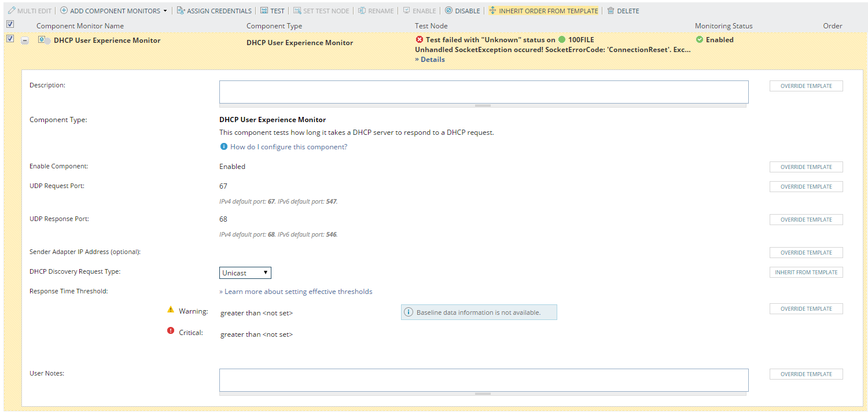Click Override Template for Enable Component

pos(806,167)
